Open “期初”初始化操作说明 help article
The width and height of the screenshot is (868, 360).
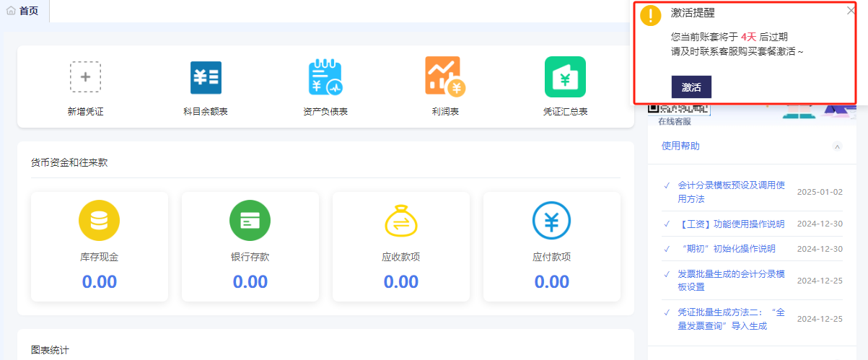tap(727, 249)
